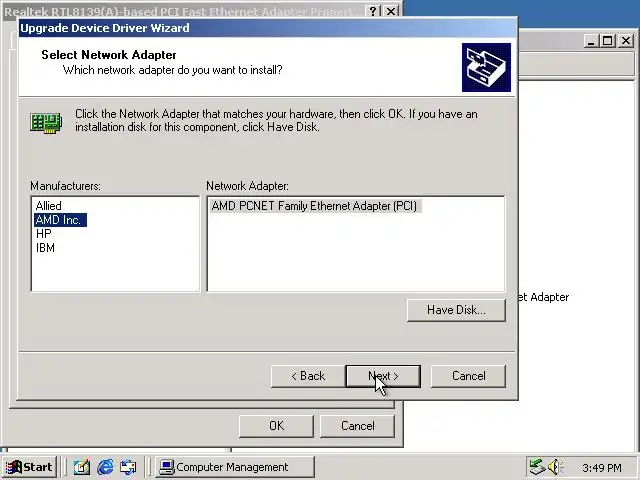Click OK in the Realtek properties dialog
Image resolution: width=640 pixels, height=480 pixels.
click(x=276, y=426)
